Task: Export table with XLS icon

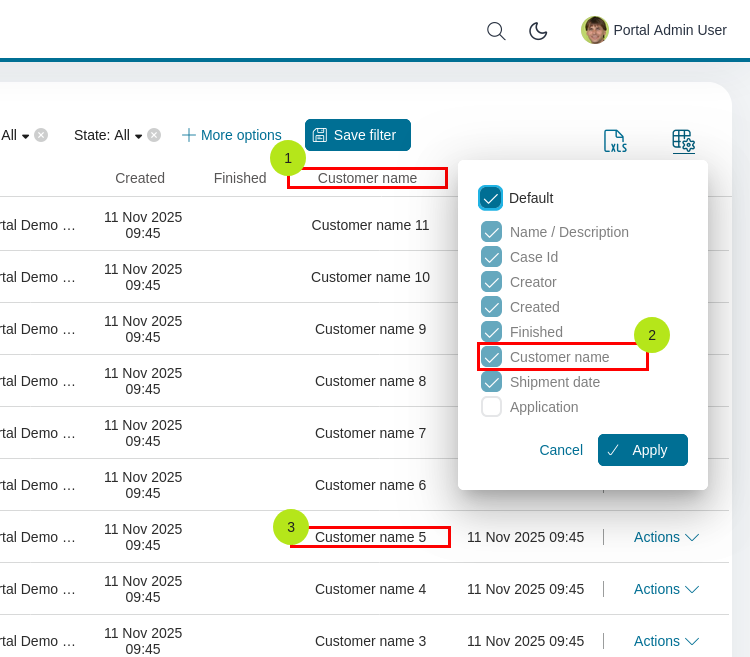Action: tap(615, 141)
